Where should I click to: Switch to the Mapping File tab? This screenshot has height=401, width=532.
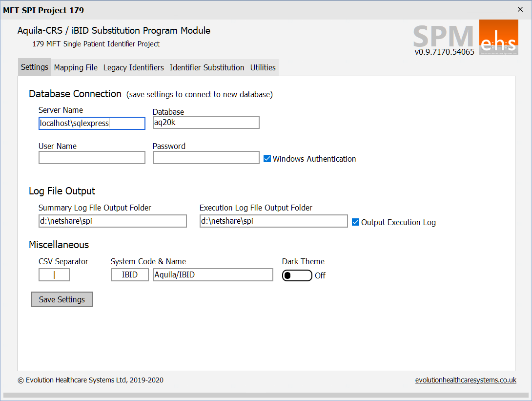76,67
